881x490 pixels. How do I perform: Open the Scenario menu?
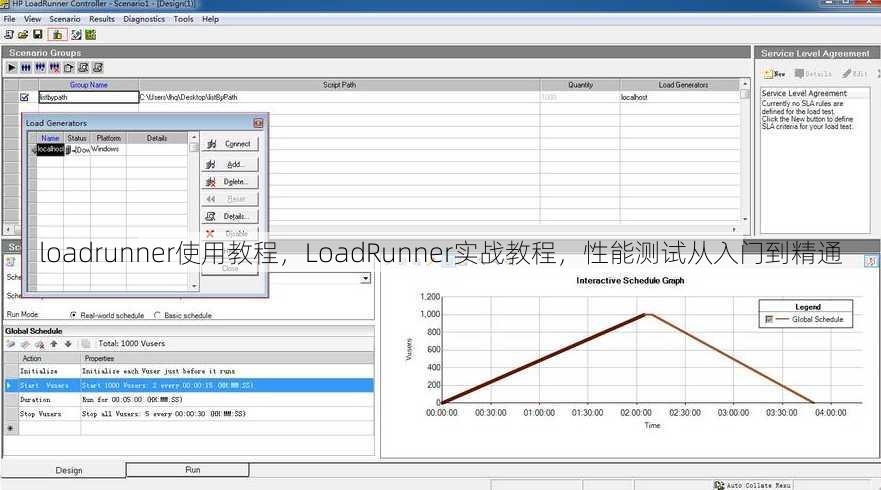[65, 19]
